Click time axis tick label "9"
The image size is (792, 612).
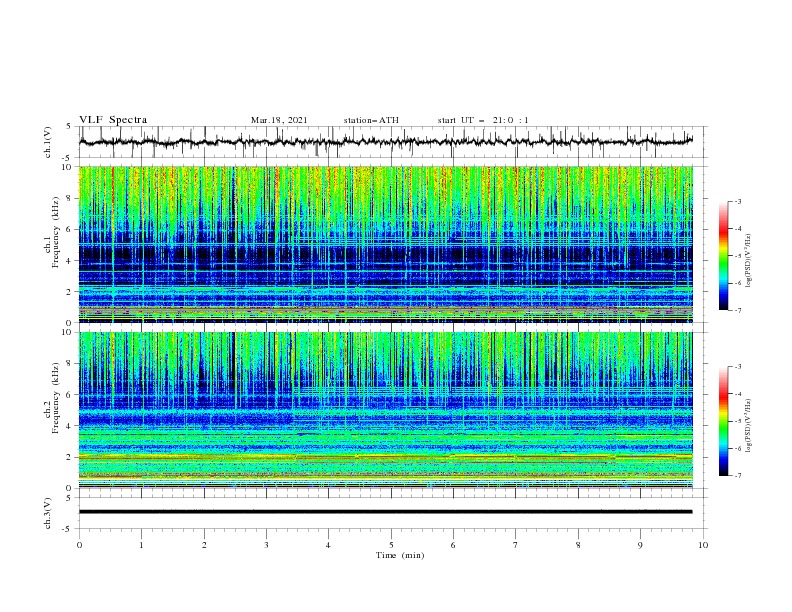point(640,545)
